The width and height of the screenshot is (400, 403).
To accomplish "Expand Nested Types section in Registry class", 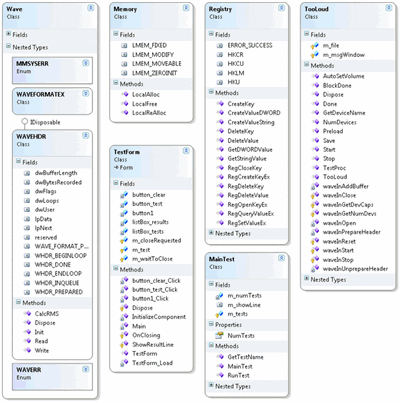I will click(211, 232).
